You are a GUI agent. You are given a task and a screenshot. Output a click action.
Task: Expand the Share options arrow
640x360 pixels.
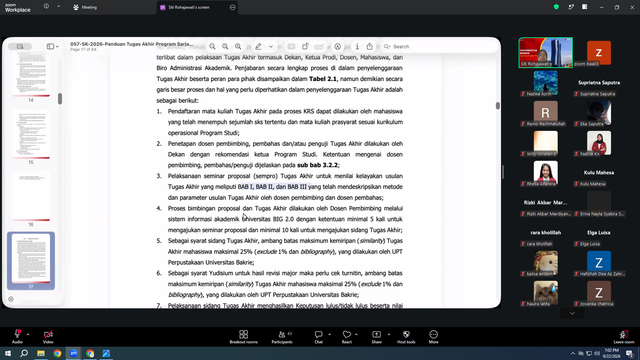click(389, 334)
